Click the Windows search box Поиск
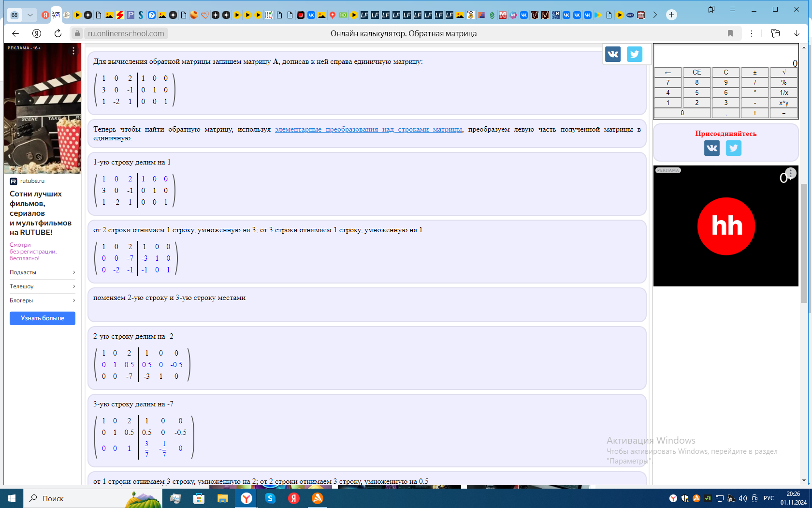812x508 pixels. coord(92,498)
